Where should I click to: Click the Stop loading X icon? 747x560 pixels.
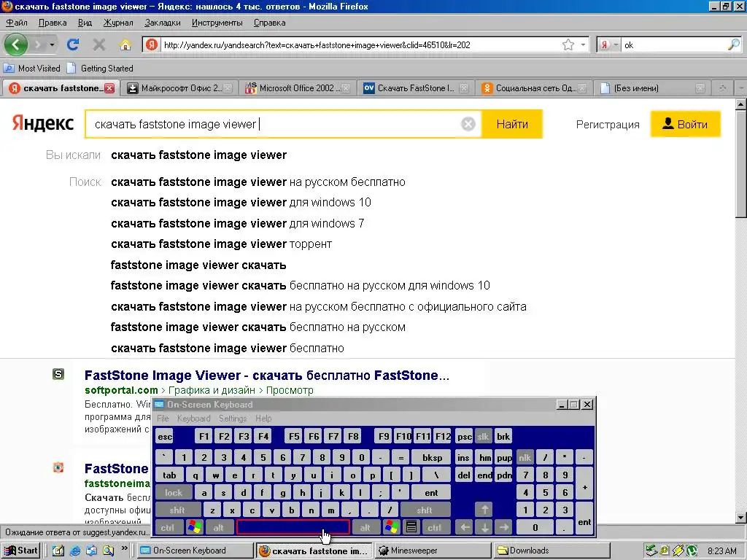coord(99,44)
